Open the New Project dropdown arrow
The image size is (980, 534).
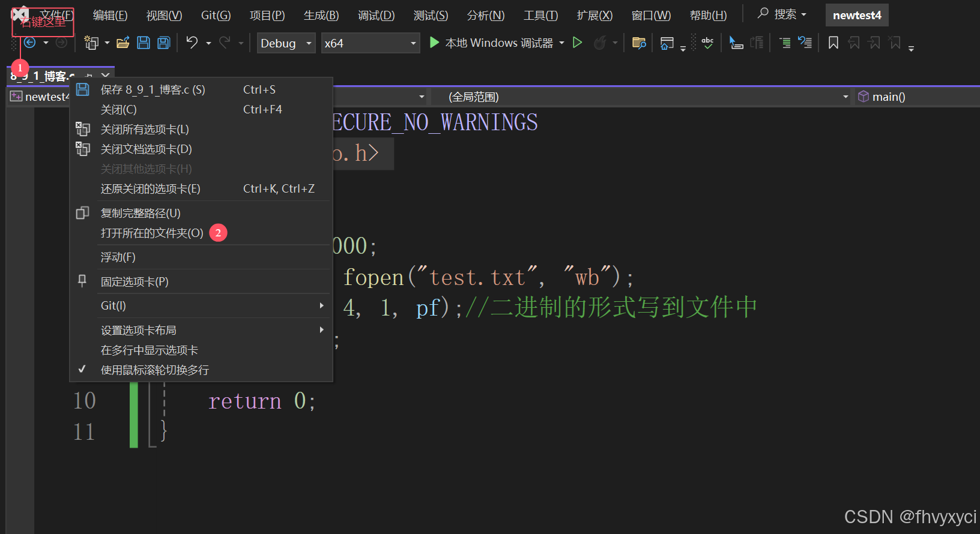click(x=107, y=43)
